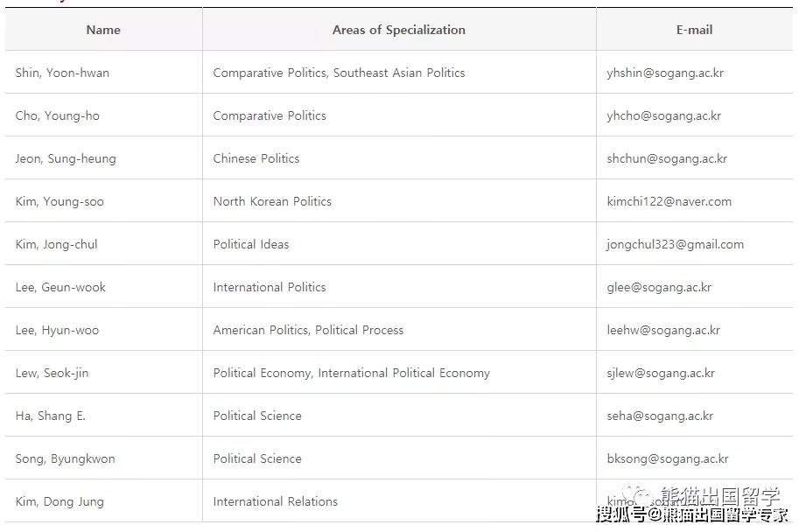Select the name Kim, Dong Jung

60,501
